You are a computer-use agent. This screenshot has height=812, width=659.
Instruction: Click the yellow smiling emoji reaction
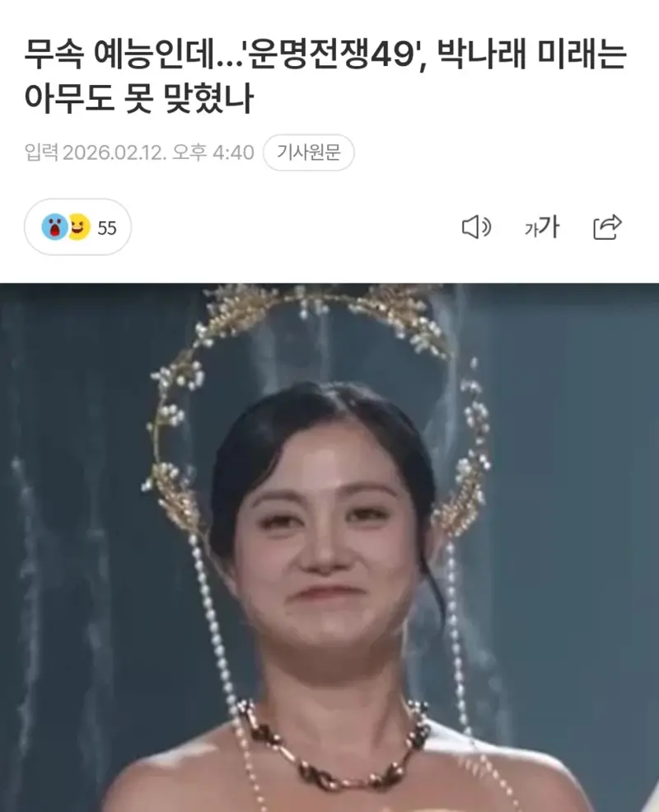80,227
